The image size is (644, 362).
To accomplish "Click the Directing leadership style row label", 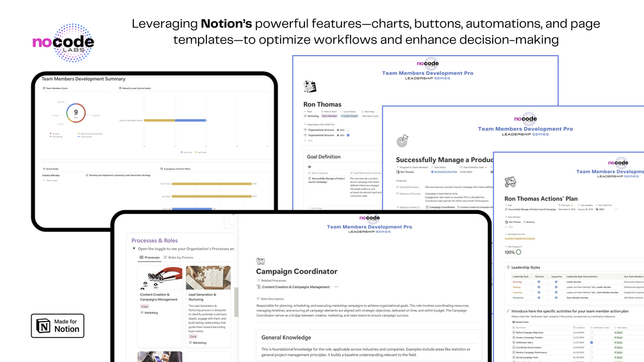I will coord(517,282).
